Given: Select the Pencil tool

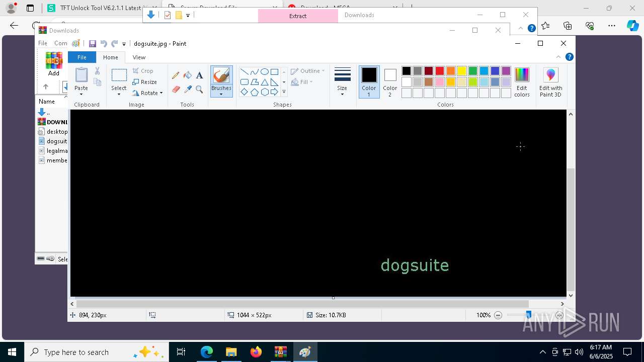Looking at the screenshot, I should tap(176, 75).
